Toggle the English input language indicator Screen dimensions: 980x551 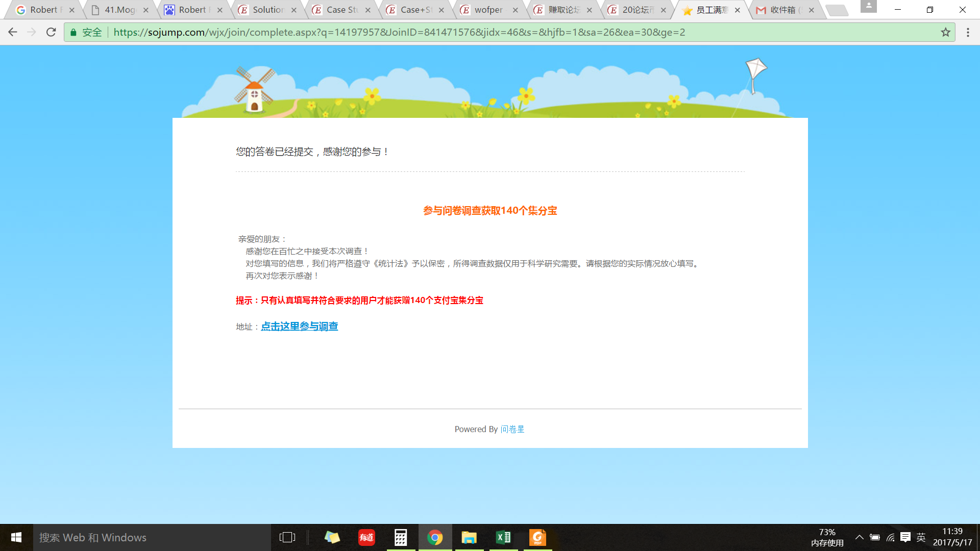[921, 537]
